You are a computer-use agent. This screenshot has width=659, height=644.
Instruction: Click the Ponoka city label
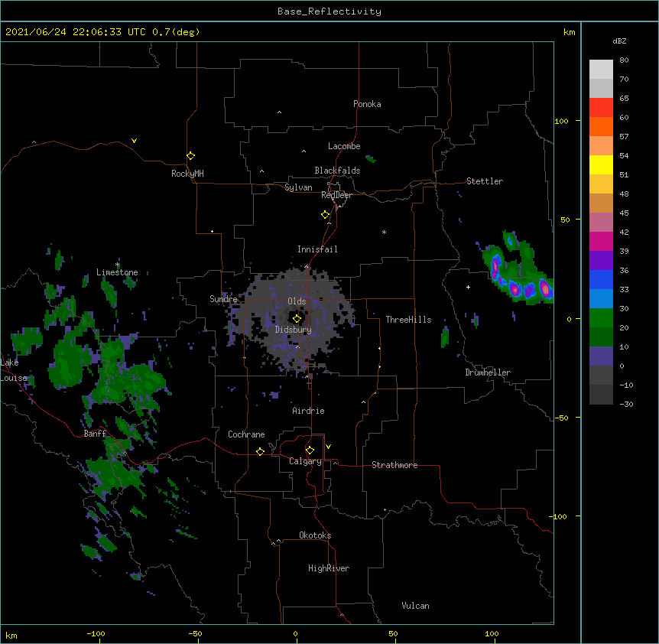[x=367, y=104]
